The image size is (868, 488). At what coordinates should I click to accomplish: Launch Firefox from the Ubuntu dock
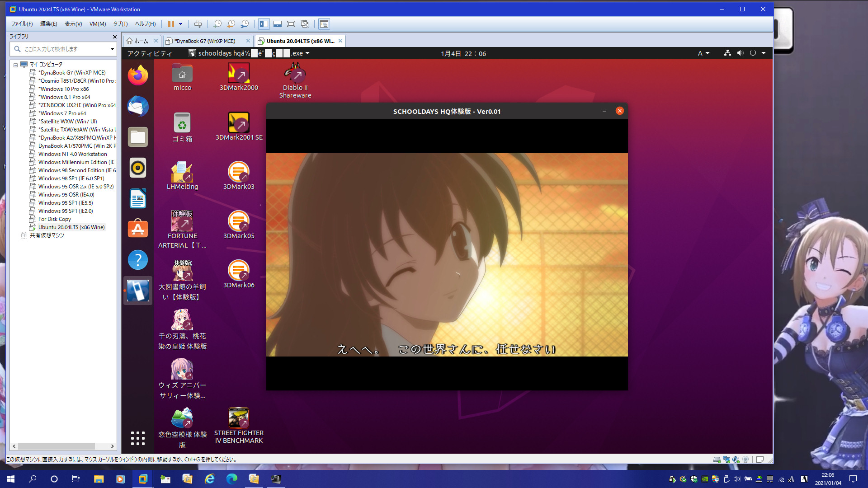(x=138, y=75)
